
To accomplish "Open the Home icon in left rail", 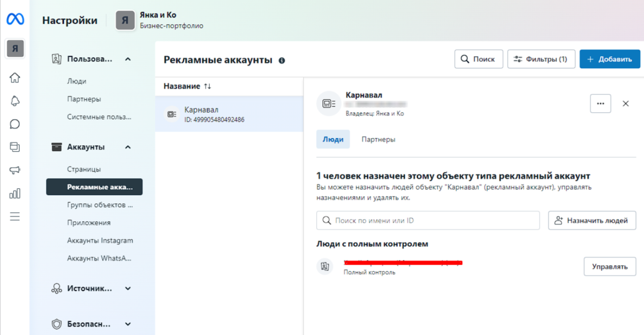I will [x=15, y=77].
